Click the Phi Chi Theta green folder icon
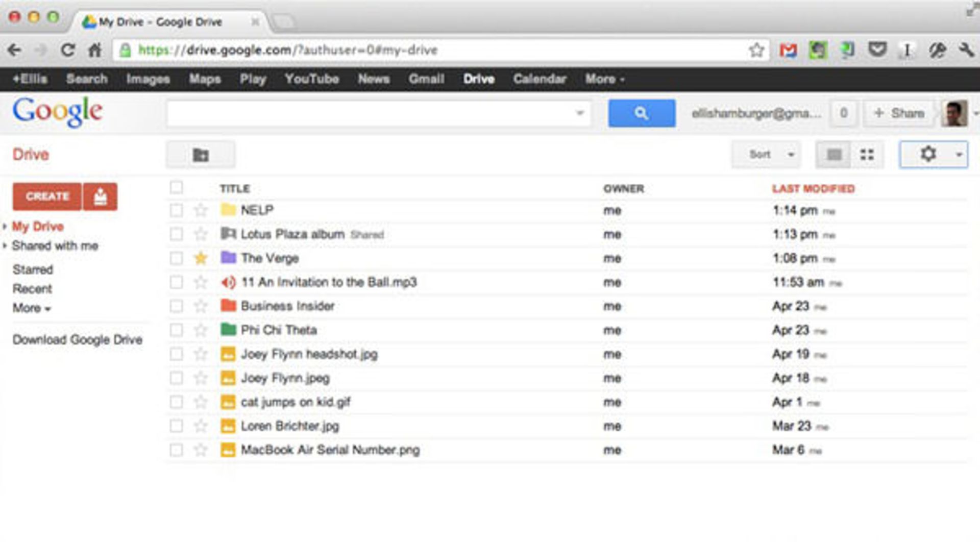This screenshot has width=980, height=542. pyautogui.click(x=228, y=330)
